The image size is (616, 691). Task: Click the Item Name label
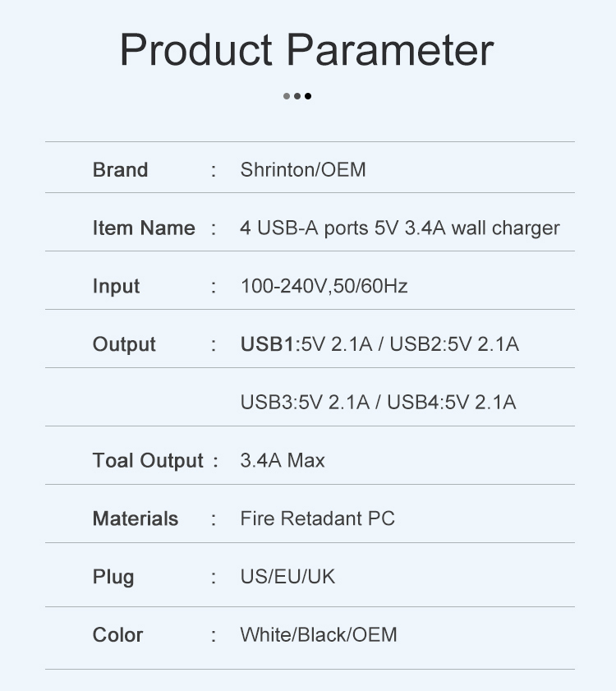144,228
